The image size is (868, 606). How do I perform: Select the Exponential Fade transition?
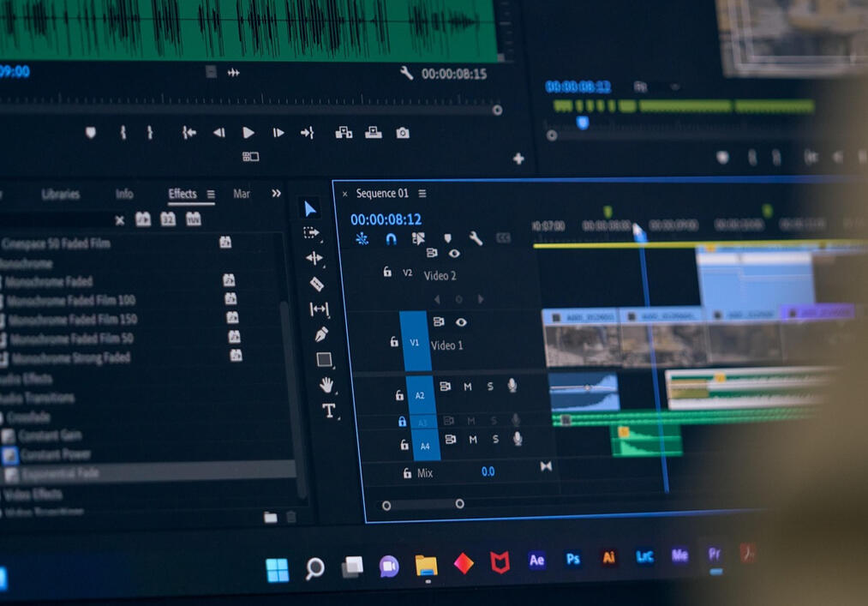60,474
